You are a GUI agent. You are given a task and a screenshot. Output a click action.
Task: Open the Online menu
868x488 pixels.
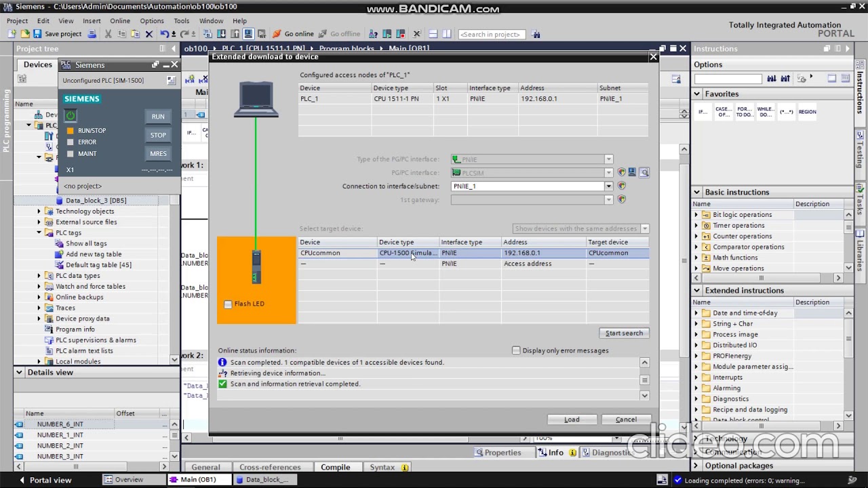pos(120,21)
